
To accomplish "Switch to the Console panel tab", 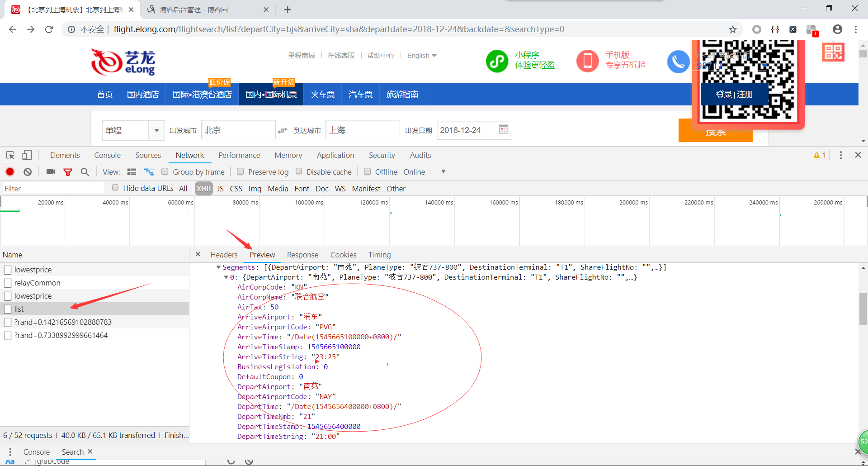I will [107, 155].
